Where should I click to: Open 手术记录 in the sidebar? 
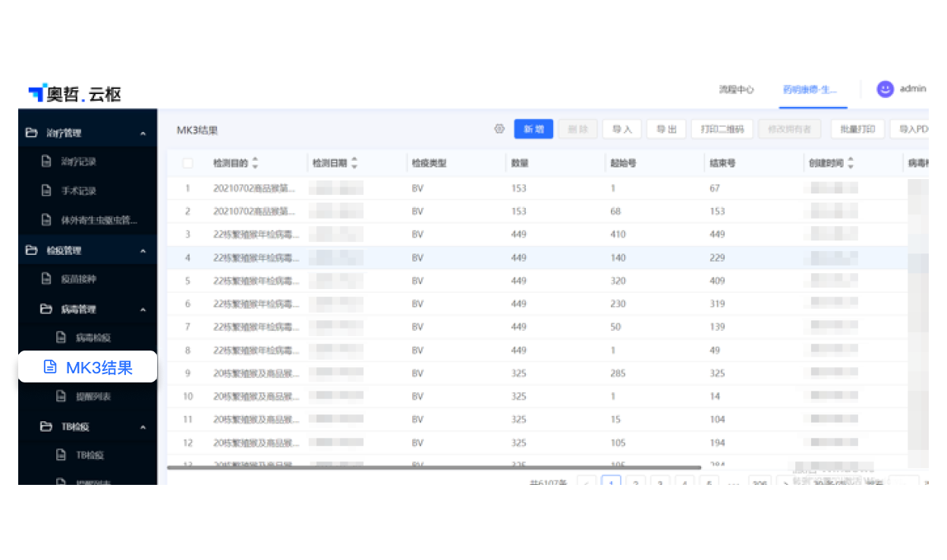tap(78, 190)
